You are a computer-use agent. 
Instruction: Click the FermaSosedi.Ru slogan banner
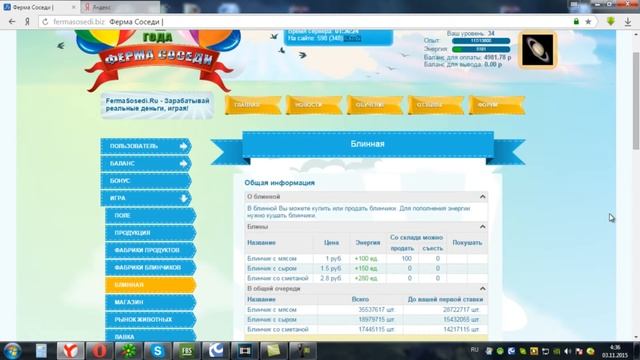point(157,105)
